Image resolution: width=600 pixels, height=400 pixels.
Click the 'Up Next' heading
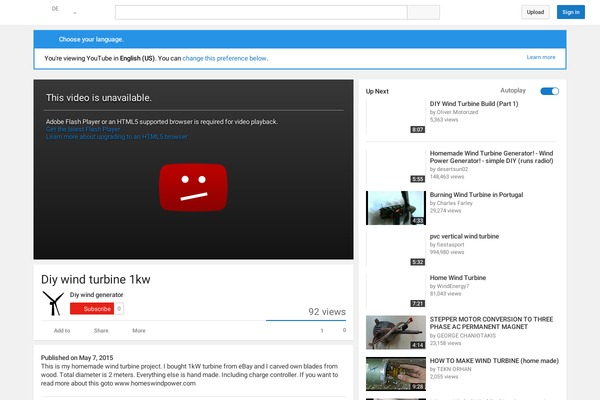377,91
